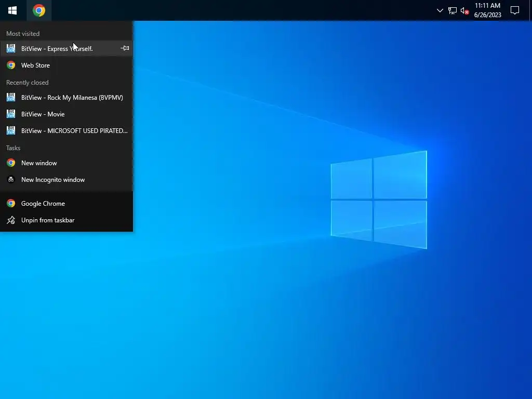The width and height of the screenshot is (532, 399).
Task: Open the muted volume tray icon
Action: pyautogui.click(x=464, y=11)
